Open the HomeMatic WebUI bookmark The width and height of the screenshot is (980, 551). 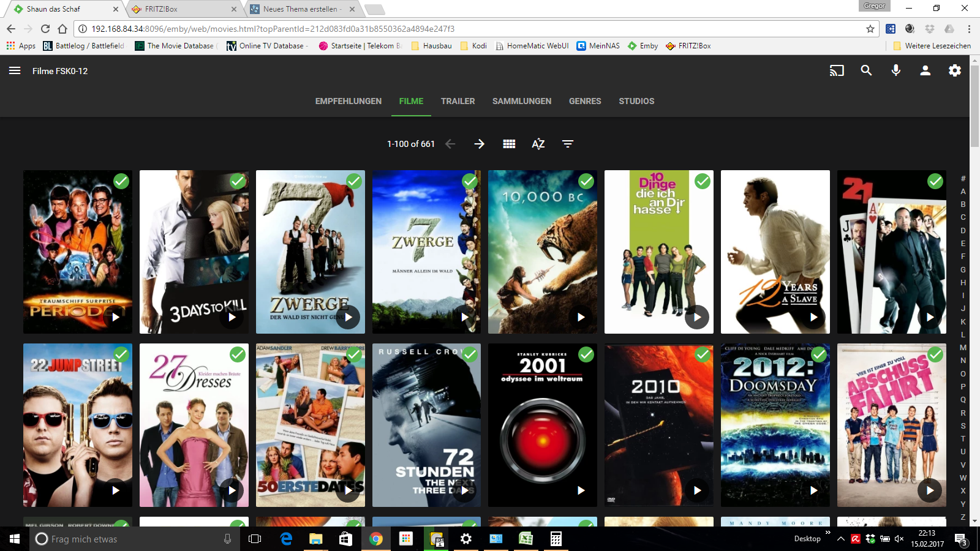pyautogui.click(x=532, y=46)
